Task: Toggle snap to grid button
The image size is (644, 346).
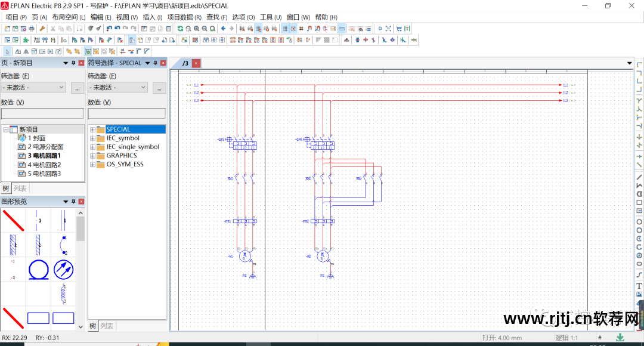Action: click(293, 29)
